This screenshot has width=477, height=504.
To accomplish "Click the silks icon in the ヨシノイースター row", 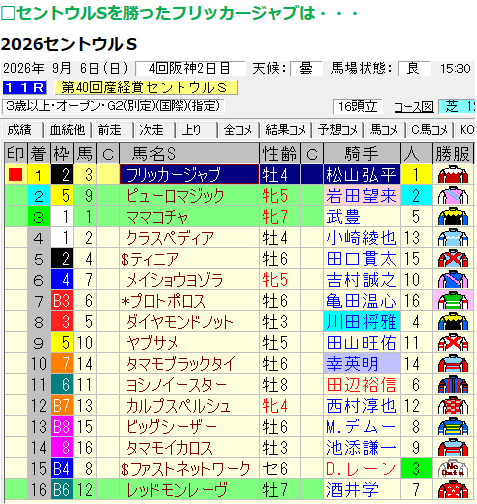I will (x=452, y=385).
